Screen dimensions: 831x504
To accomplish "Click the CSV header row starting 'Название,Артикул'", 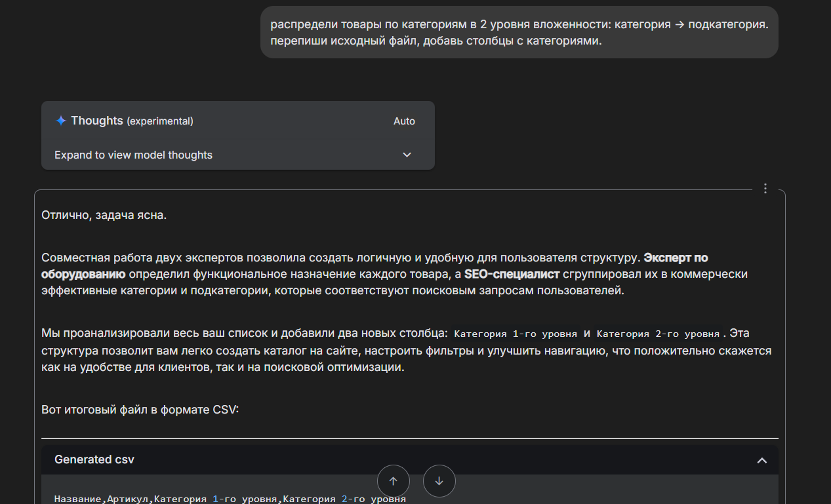I will [x=230, y=499].
